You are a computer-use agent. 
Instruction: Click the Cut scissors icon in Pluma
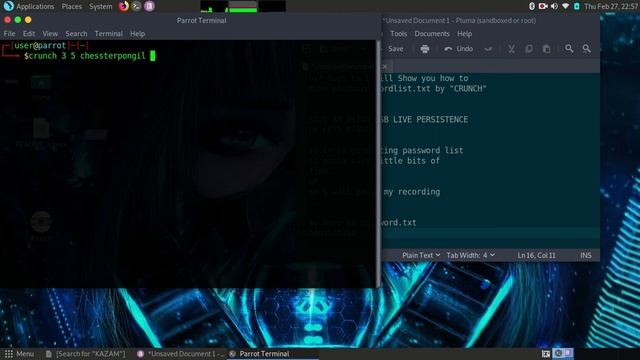(511, 49)
